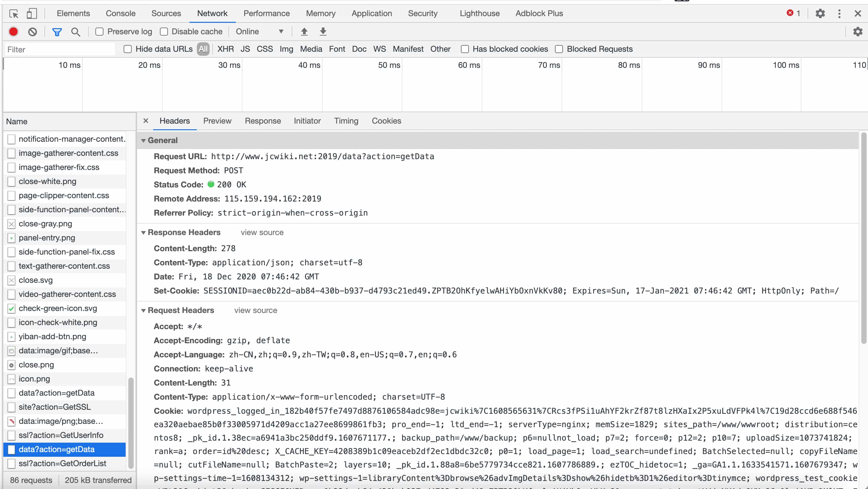The height and width of the screenshot is (489, 868).
Task: Switch to the Console tab
Action: pyautogui.click(x=121, y=13)
